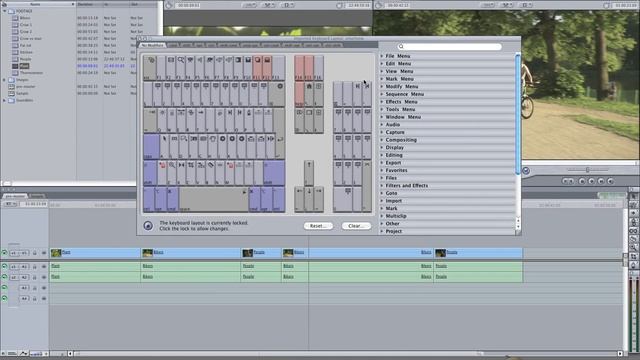Switch to the No Modifiers tab
This screenshot has height=360, width=640.
tap(152, 45)
